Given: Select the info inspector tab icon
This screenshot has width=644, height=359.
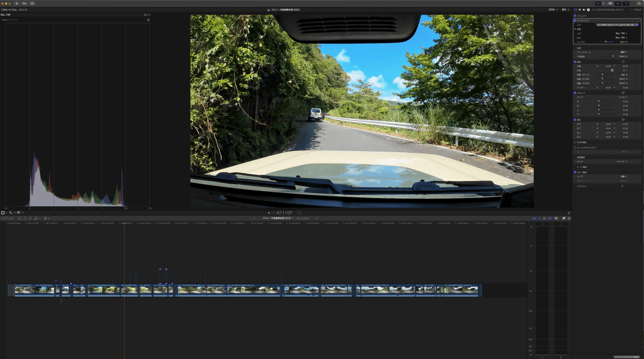Looking at the screenshot, I should [588, 9].
